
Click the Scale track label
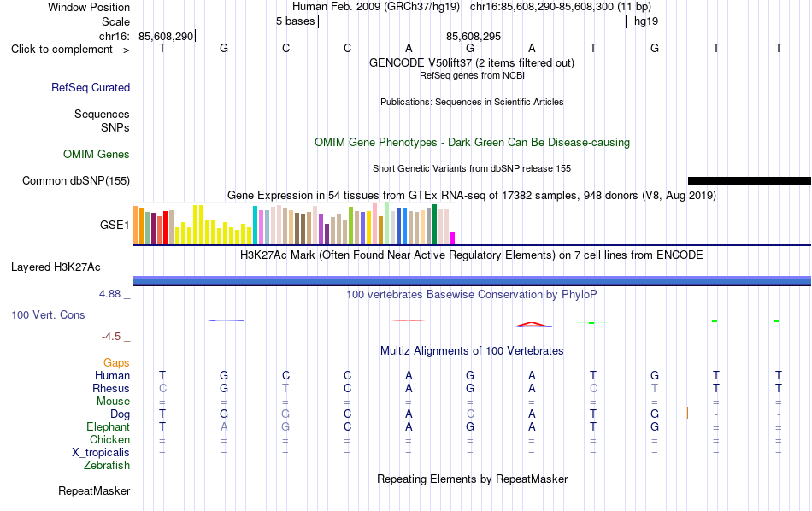click(x=116, y=21)
